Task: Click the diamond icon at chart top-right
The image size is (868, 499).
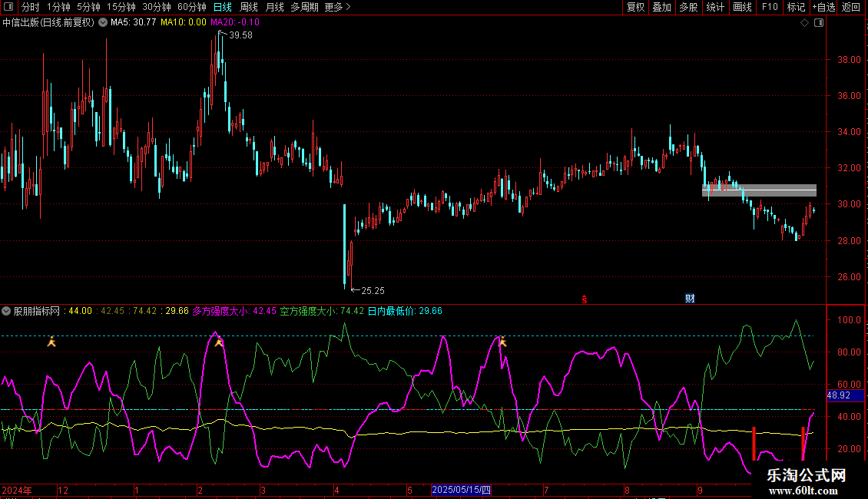Action: 804,23
